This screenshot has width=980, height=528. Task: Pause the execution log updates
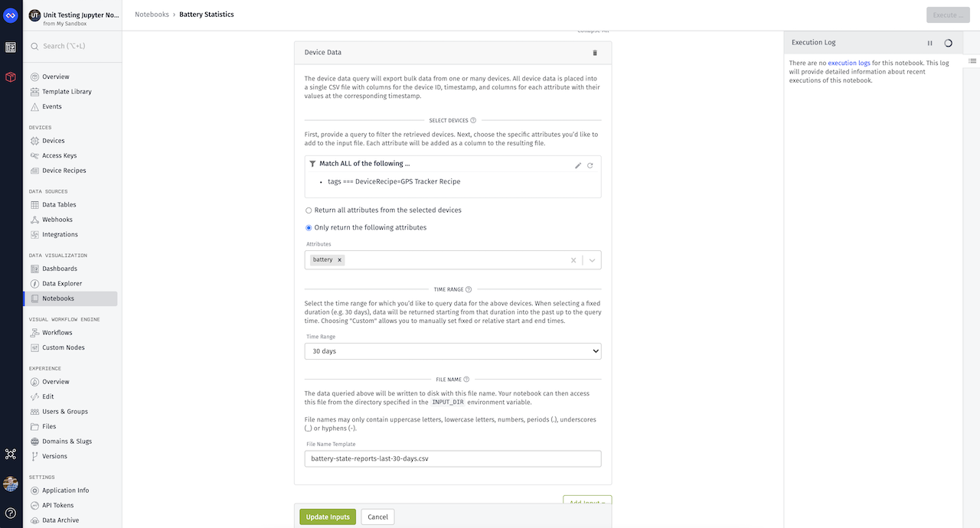coord(930,44)
